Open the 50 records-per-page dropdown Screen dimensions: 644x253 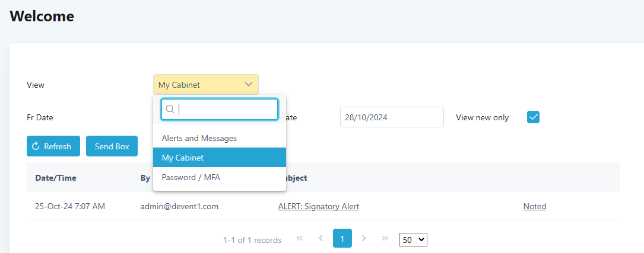click(413, 240)
